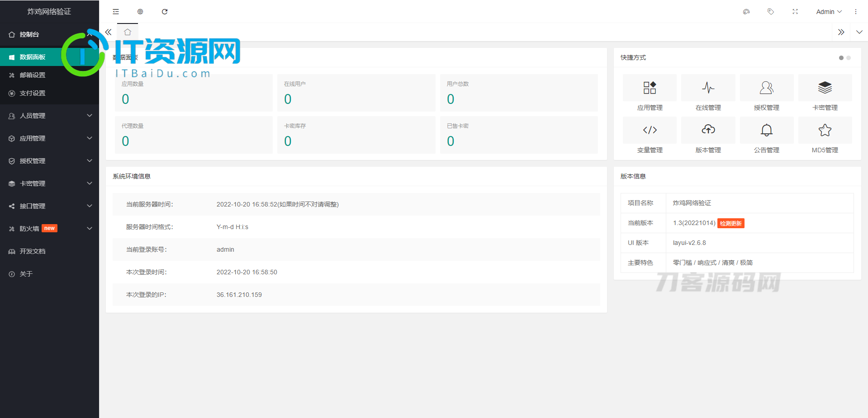Image resolution: width=868 pixels, height=418 pixels.
Task: Click the 代理数量 stat card
Action: tap(194, 135)
